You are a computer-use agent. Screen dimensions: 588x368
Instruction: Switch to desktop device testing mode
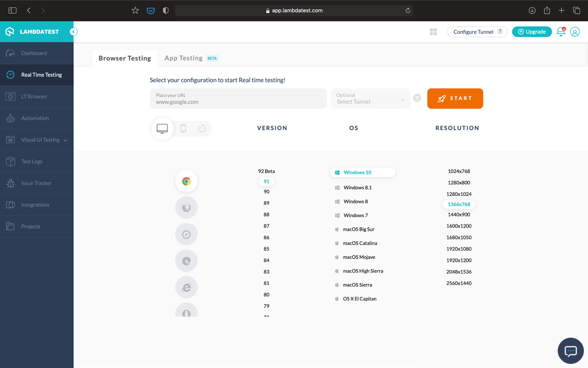click(162, 128)
